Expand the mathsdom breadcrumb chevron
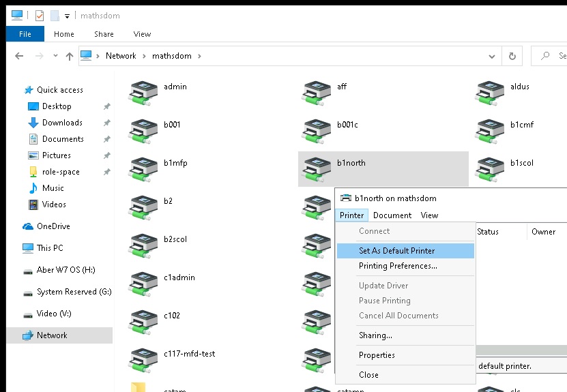The width and height of the screenshot is (567, 392). [x=199, y=56]
